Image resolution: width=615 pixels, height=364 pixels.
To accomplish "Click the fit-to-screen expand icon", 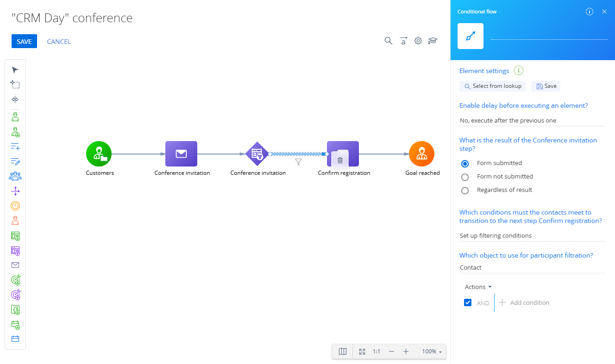I will tap(362, 352).
